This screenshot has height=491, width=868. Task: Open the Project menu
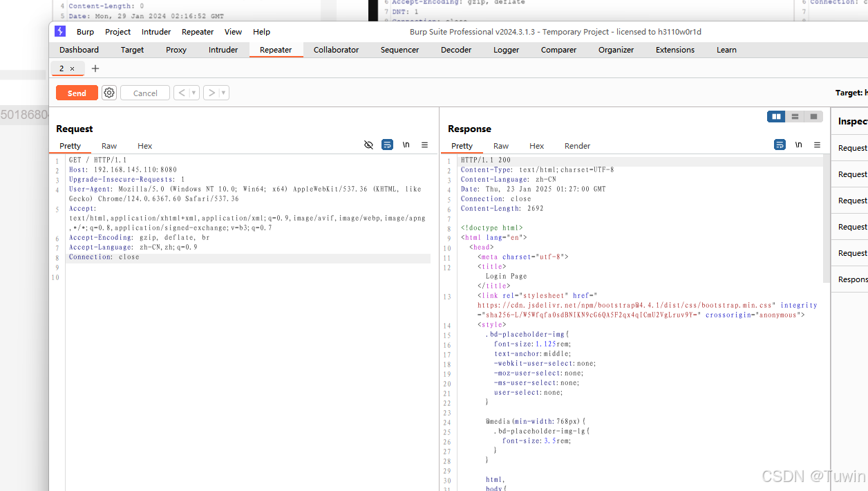pyautogui.click(x=118, y=32)
